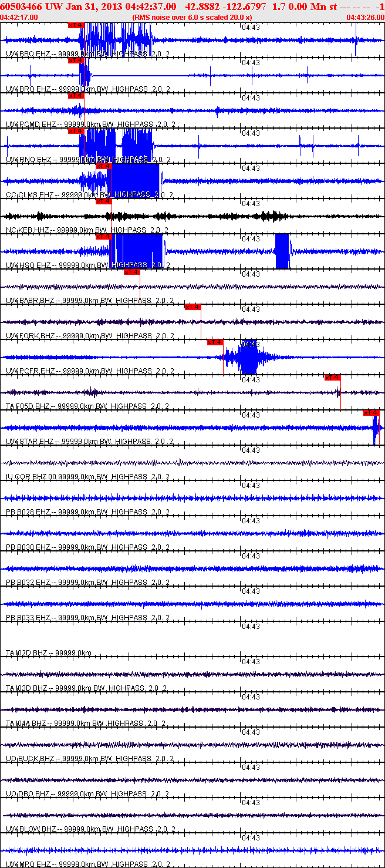Select the UO DBO BHZ station label
This screenshot has width=385, height=868.
coord(87,794)
